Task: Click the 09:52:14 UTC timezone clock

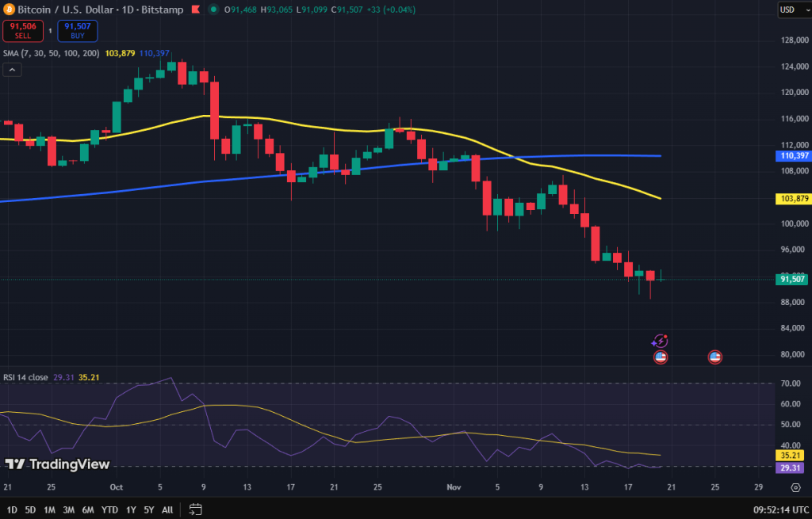Action: click(780, 509)
